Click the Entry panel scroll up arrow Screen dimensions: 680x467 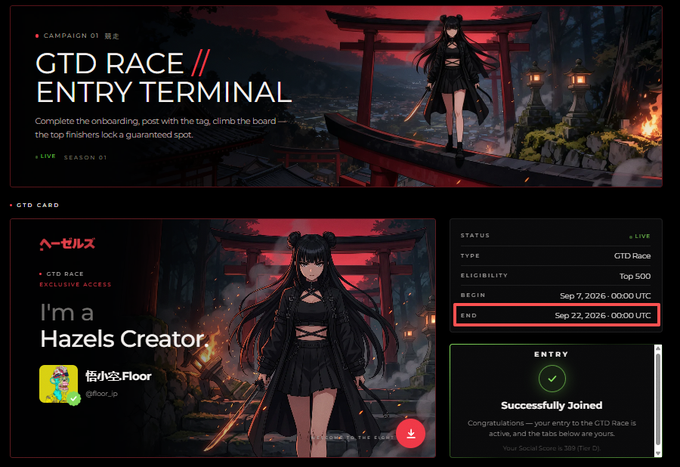pos(658,348)
